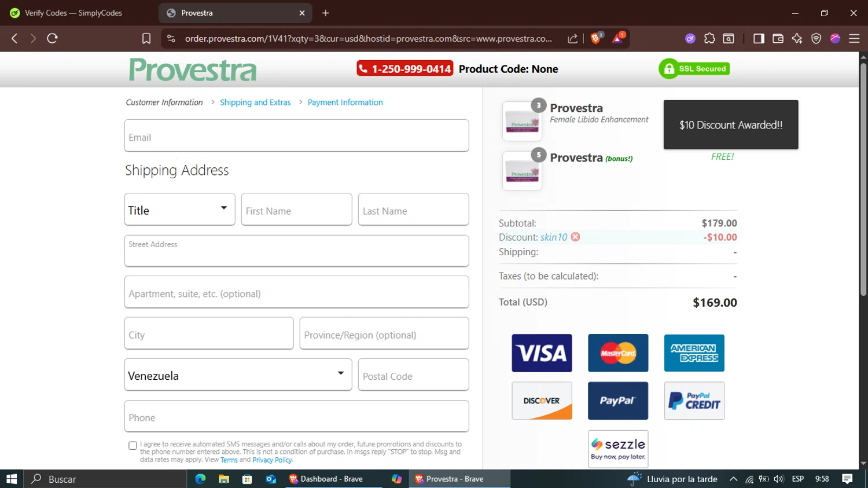The height and width of the screenshot is (488, 868).
Task: Click the Last Name field
Action: pos(413,210)
